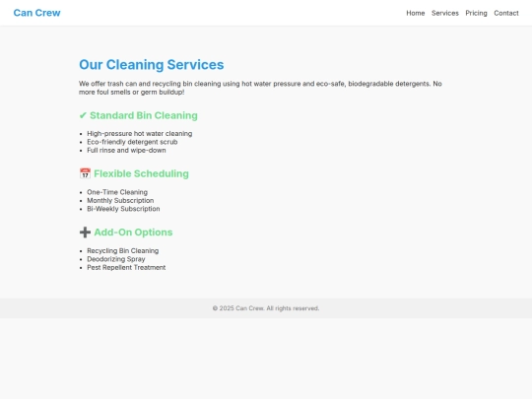Click 'Bi-Weekly Subscription' list item
532x399 pixels.
[123, 209]
